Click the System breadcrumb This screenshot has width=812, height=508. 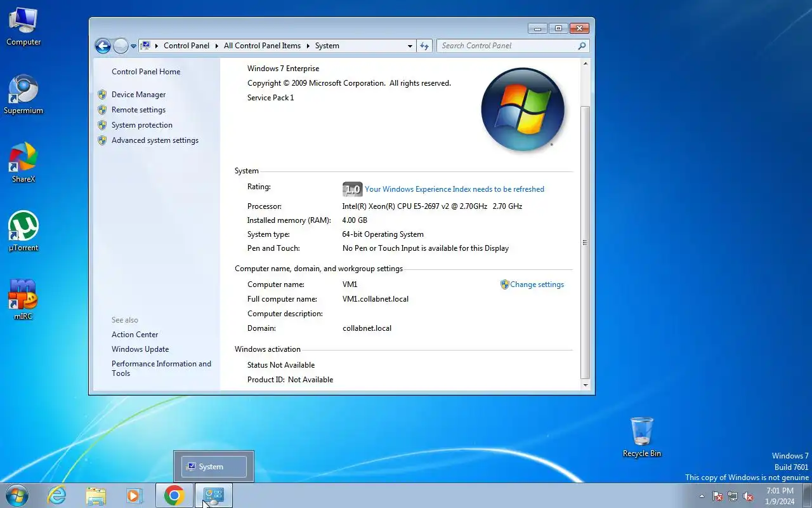point(327,46)
